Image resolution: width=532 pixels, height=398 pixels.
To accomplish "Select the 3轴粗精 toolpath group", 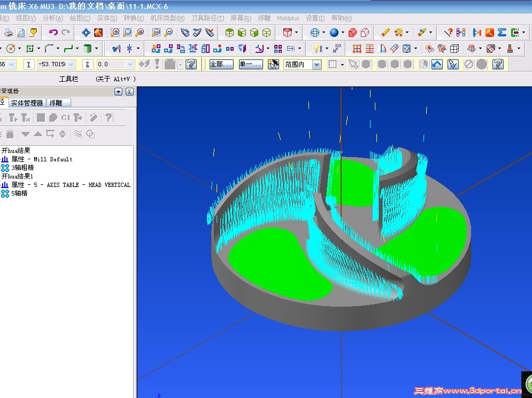I will pos(22,167).
